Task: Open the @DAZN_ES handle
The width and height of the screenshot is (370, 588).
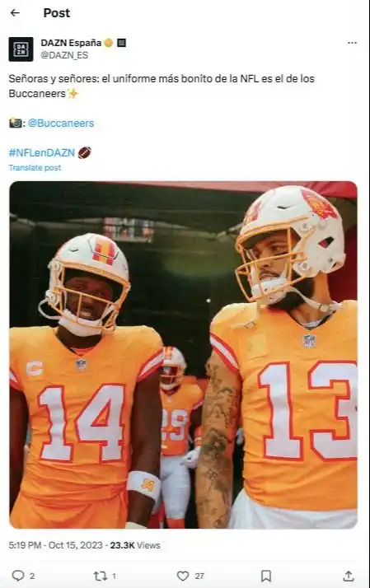Action: tap(64, 55)
